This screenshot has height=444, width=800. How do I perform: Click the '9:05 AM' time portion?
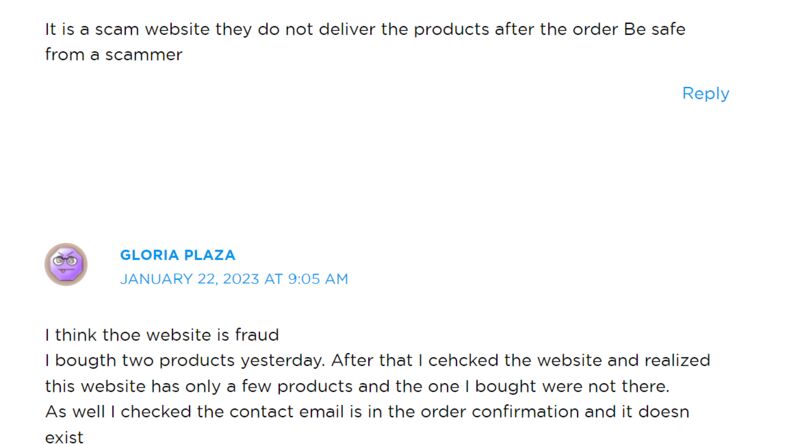318,279
